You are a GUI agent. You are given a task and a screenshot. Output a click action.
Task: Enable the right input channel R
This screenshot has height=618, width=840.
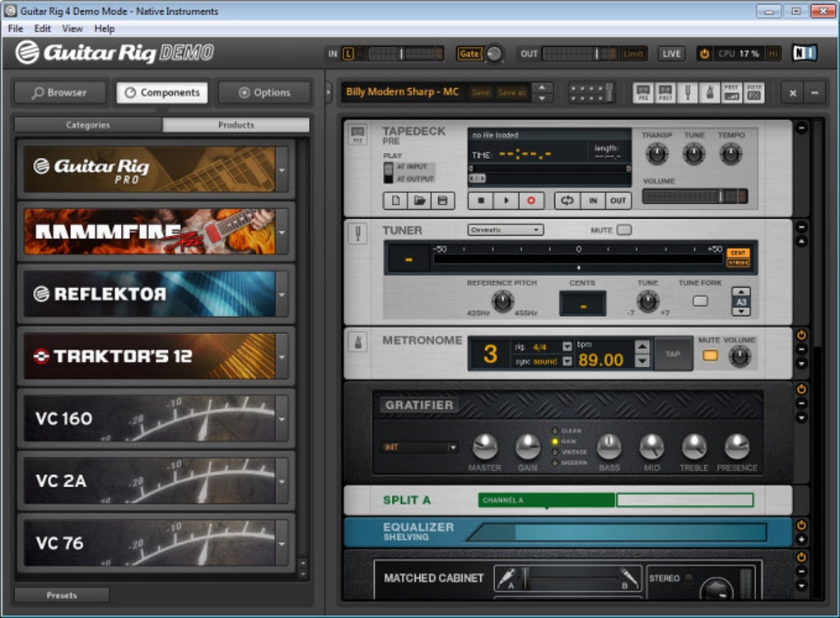tap(360, 53)
